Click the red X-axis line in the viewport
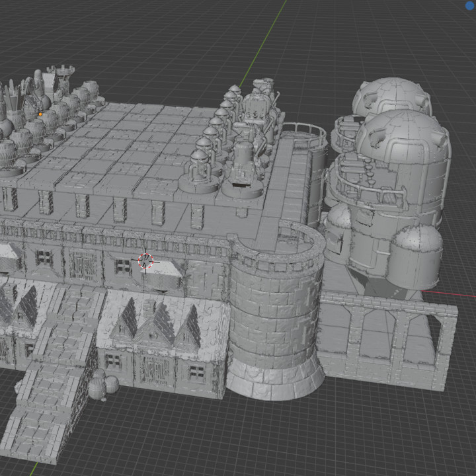Image resolution: width=476 pixels, height=476 pixels. 450,292
